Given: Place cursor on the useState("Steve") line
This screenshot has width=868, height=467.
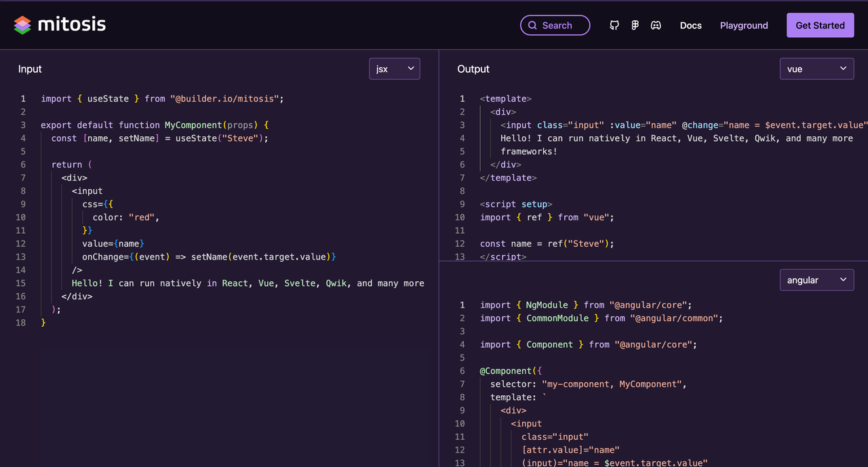Looking at the screenshot, I should click(160, 138).
